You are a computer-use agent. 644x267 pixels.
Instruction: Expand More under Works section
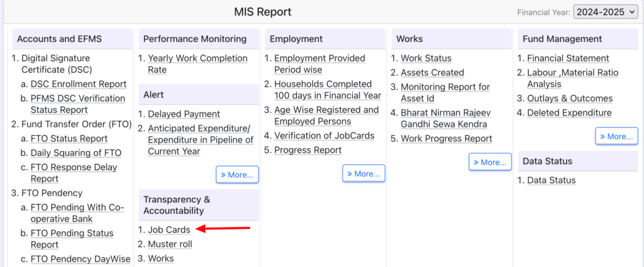[490, 162]
